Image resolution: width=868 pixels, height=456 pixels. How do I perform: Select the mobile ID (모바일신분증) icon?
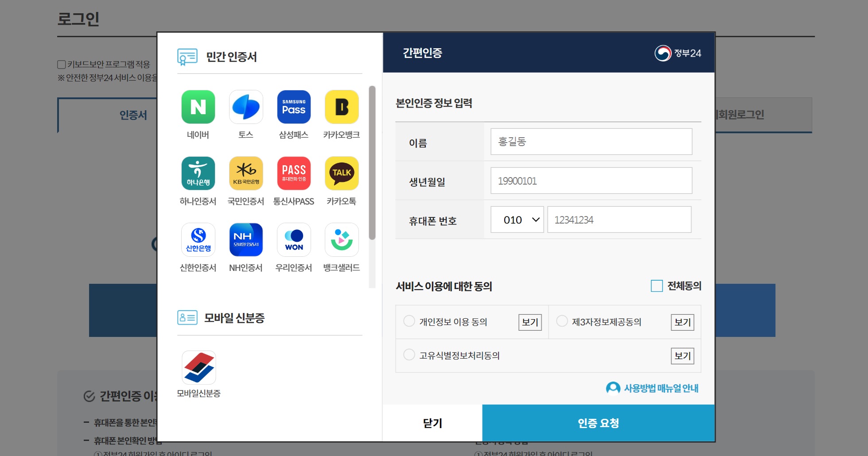coord(199,367)
